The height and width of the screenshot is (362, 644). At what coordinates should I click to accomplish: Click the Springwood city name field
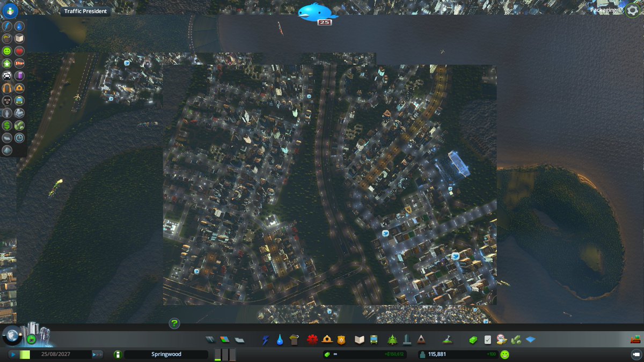(x=166, y=354)
